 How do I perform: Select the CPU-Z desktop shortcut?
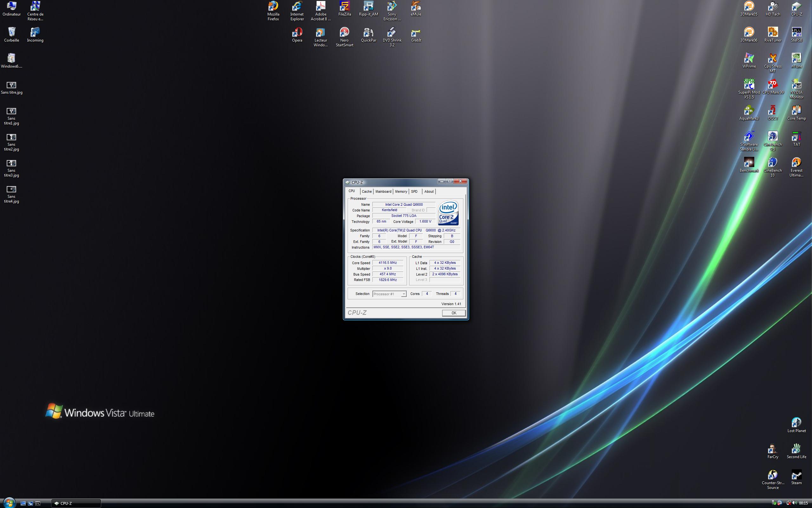click(796, 9)
